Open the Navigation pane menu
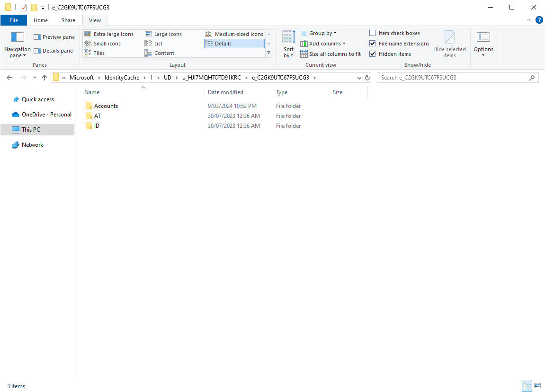Viewport: 545px width, 392px height. (17, 45)
